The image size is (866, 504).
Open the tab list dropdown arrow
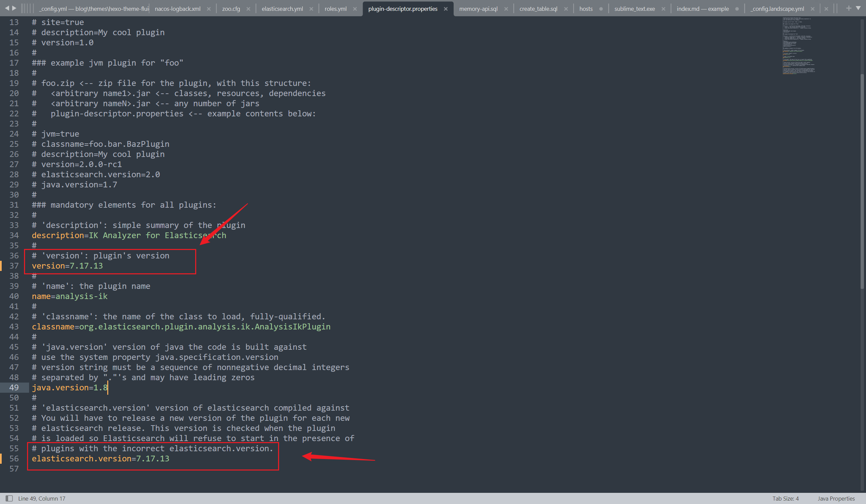(858, 8)
